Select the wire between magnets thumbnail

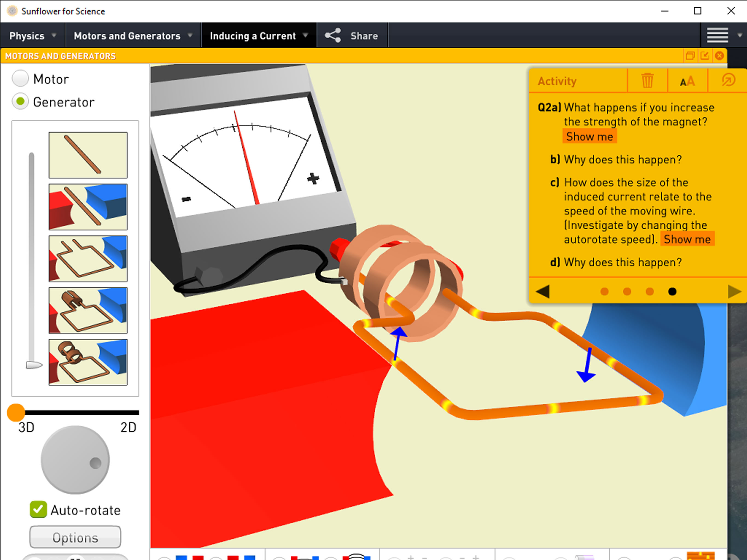pyautogui.click(x=88, y=207)
